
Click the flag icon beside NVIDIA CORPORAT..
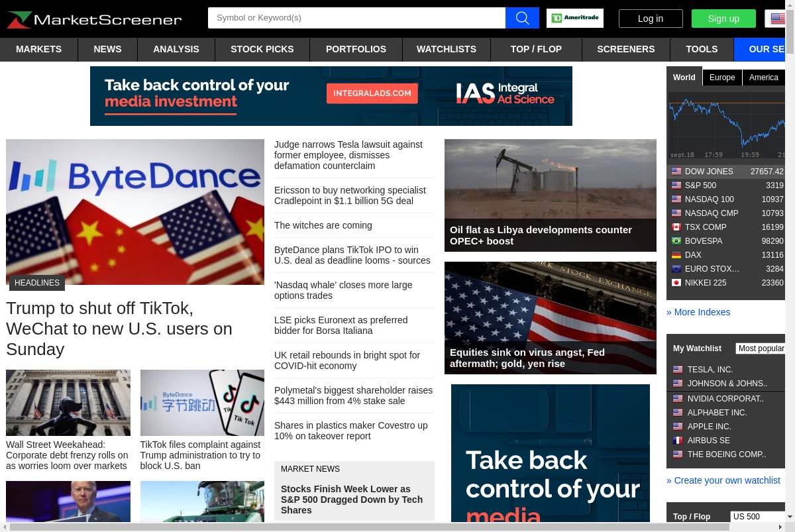[x=678, y=399]
